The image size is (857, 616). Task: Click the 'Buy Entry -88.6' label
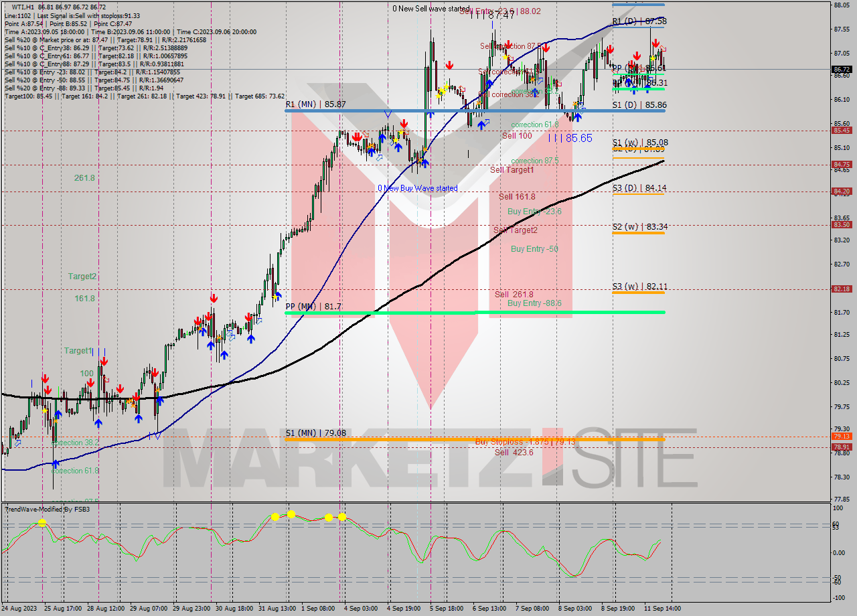pyautogui.click(x=534, y=303)
